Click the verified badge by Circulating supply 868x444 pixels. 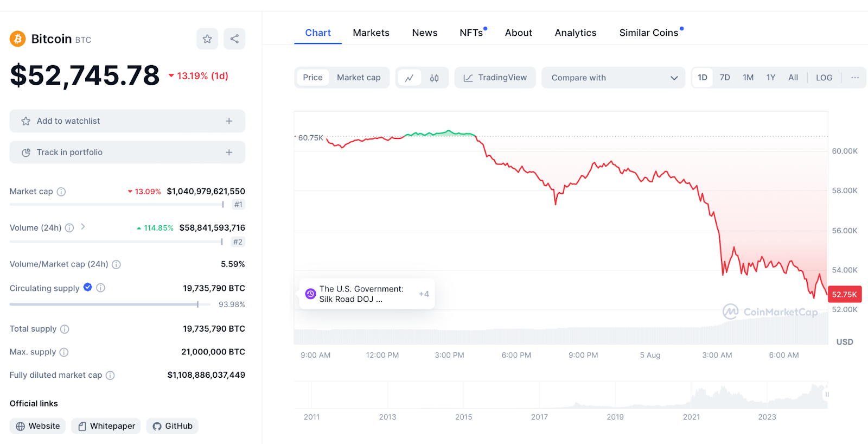(87, 287)
